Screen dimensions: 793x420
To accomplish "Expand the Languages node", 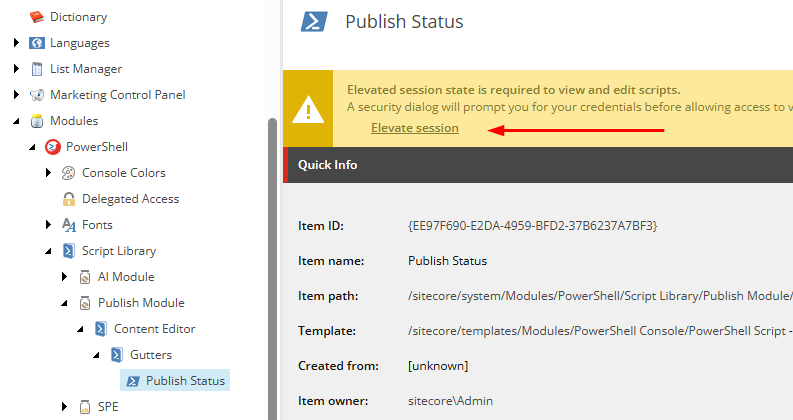I will [x=16, y=43].
